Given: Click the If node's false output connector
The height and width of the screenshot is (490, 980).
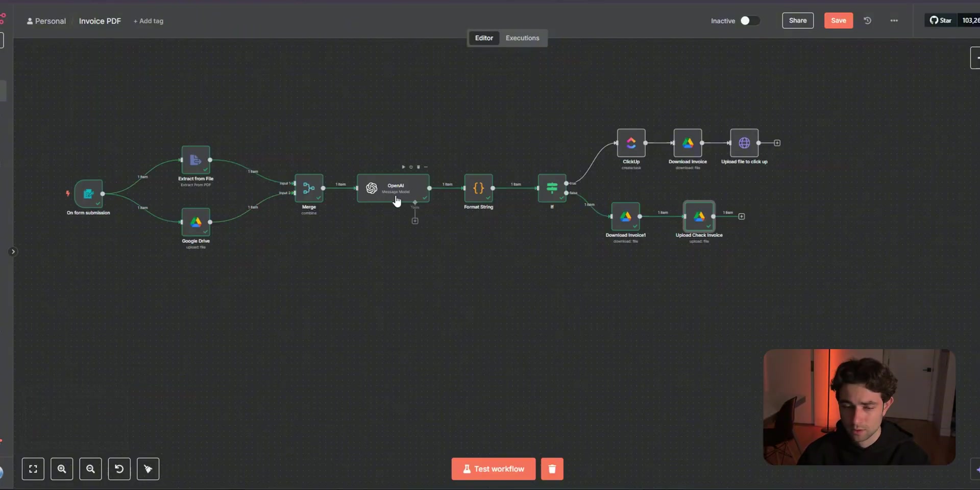Looking at the screenshot, I should (x=566, y=193).
